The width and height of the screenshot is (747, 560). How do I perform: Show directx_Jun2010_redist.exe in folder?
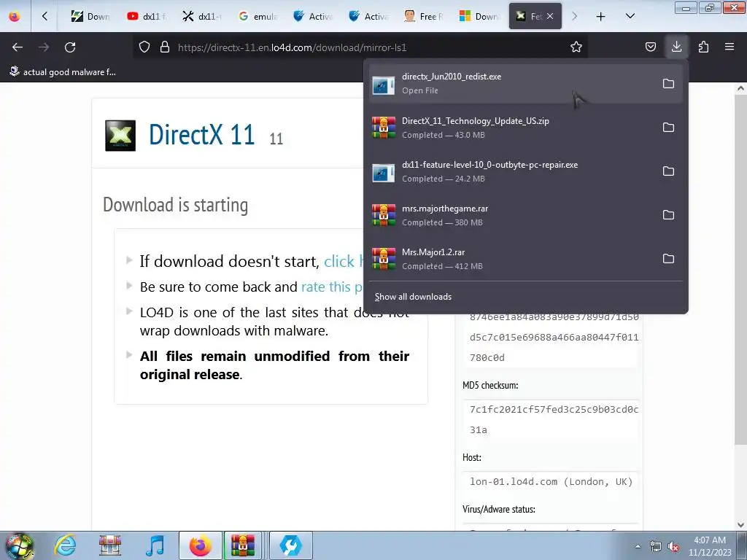668,83
